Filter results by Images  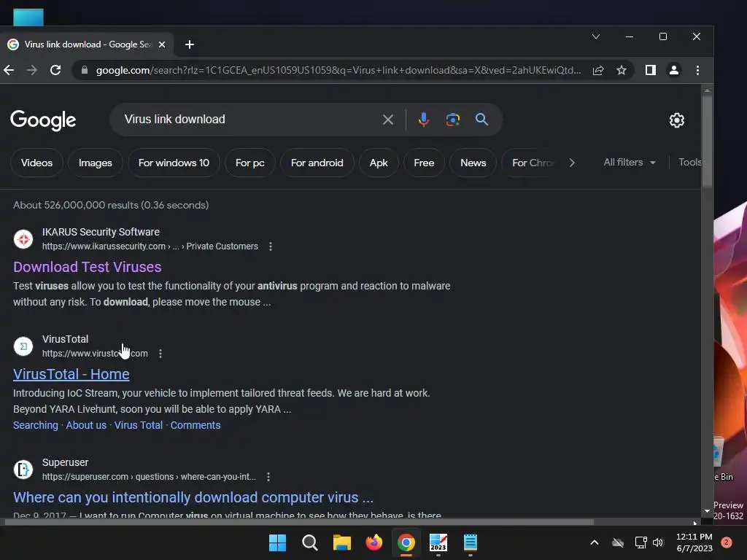pyautogui.click(x=96, y=163)
